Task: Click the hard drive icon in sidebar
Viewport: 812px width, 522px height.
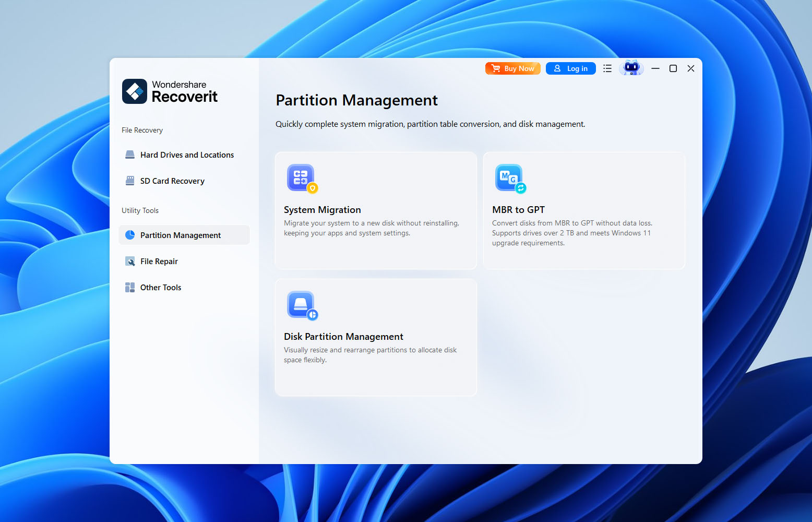Action: [130, 155]
